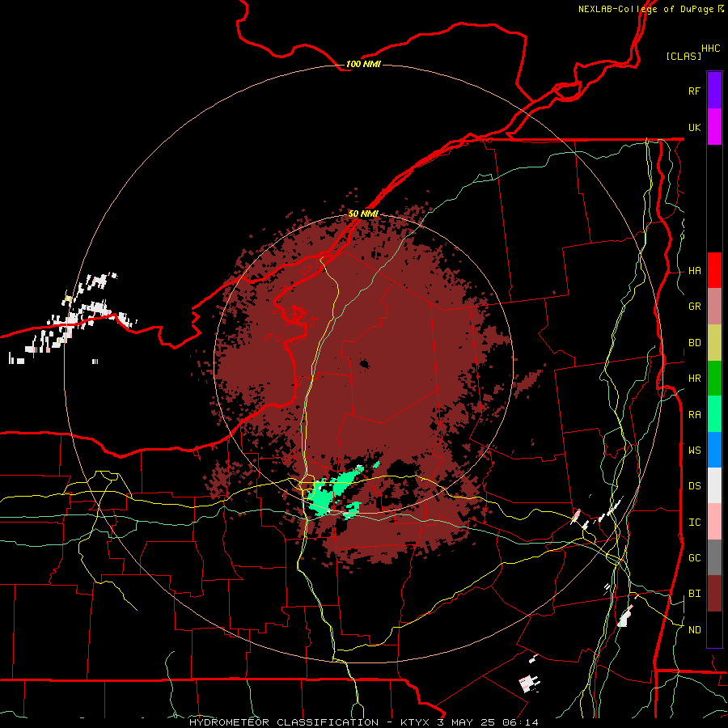Screen dimensions: 728x728
Task: Click the HR heavy rain green swatch
Action: tap(714, 378)
